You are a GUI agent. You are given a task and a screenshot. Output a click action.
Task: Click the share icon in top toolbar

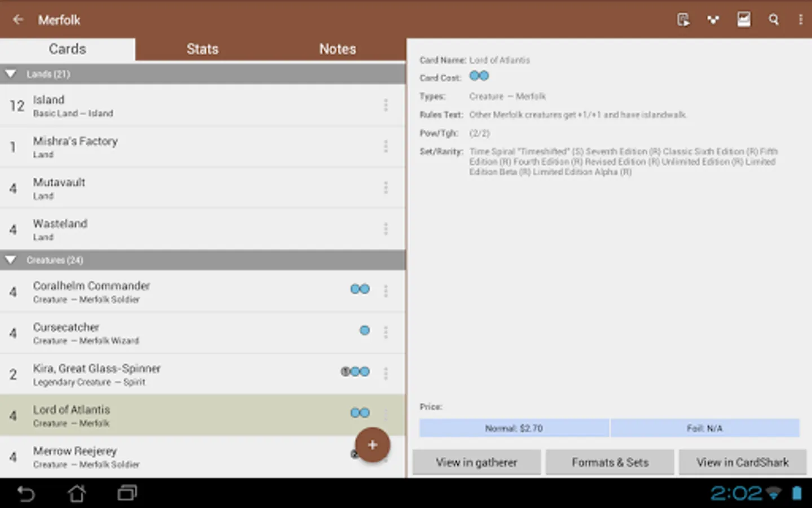pos(713,20)
